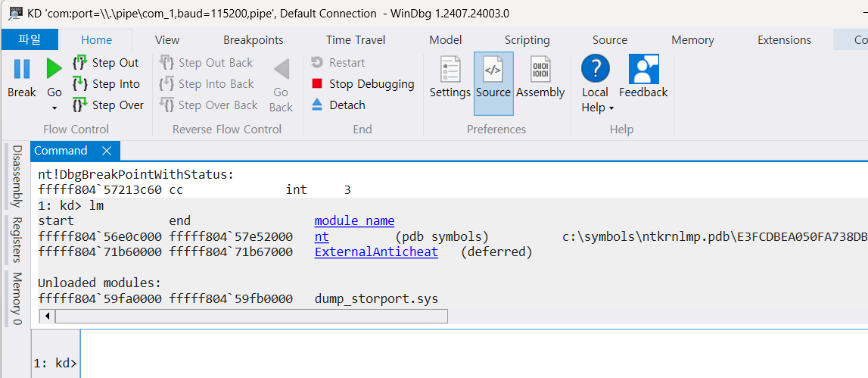
Task: Click the fffff804`71b60000 start address
Action: tap(100, 252)
